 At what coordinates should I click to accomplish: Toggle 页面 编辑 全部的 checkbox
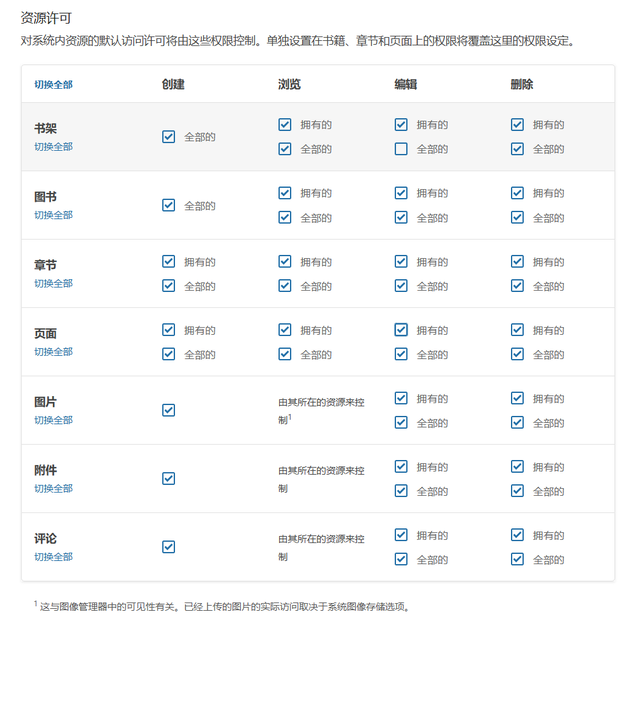(x=401, y=354)
